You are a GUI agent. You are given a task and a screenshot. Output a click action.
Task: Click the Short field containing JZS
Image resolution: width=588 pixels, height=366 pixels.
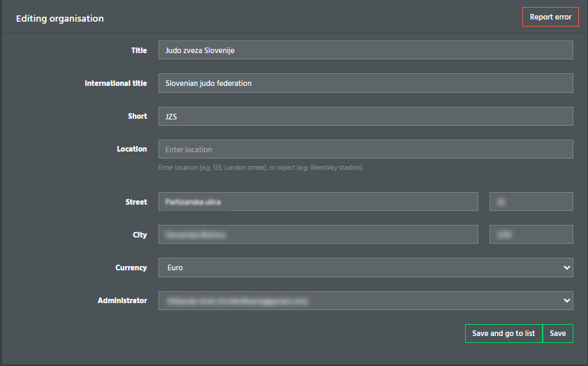pos(366,116)
